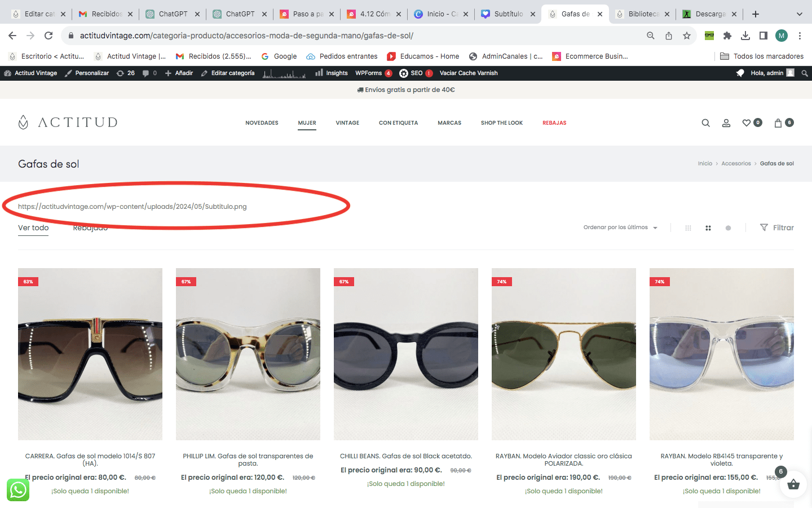
Task: Open NOVEDADES menu item
Action: tap(262, 122)
